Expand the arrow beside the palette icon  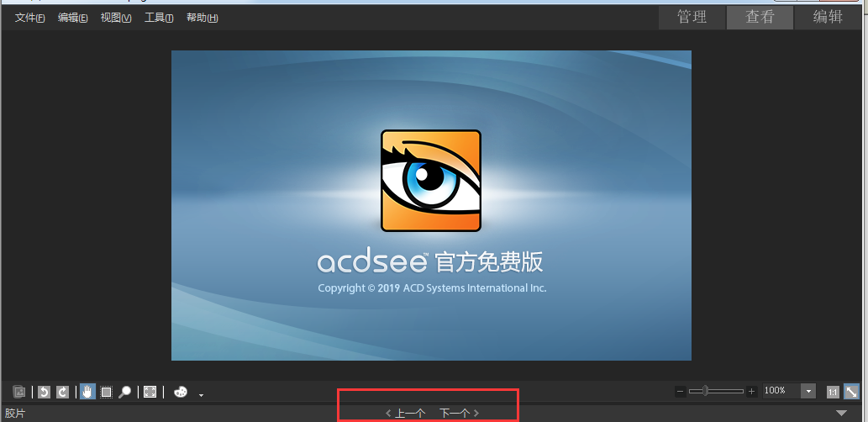click(x=201, y=395)
